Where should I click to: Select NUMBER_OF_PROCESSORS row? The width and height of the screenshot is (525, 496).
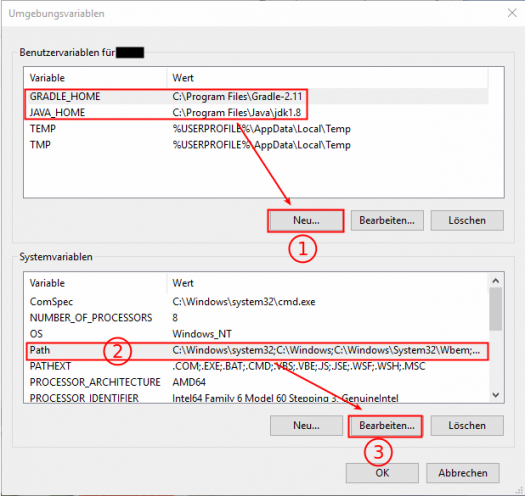(256, 318)
